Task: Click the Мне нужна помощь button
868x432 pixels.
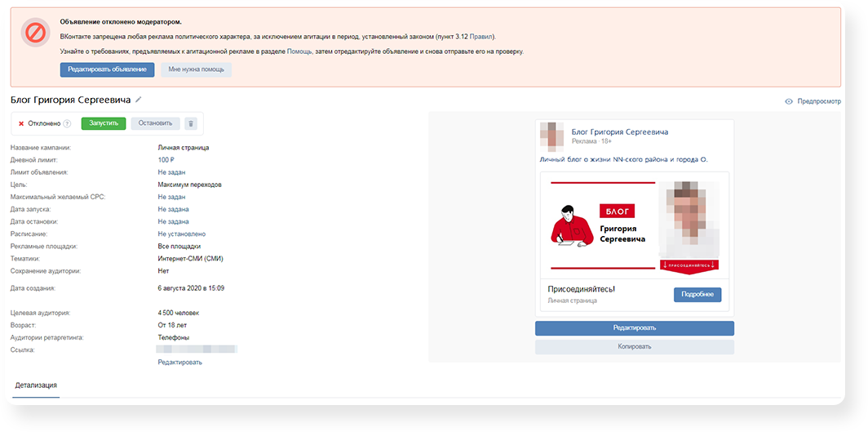Action: [196, 70]
